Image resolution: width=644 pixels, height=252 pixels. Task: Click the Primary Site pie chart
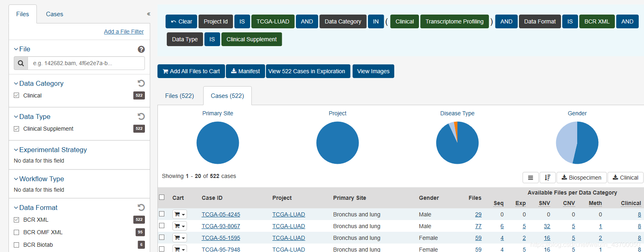[x=218, y=143]
